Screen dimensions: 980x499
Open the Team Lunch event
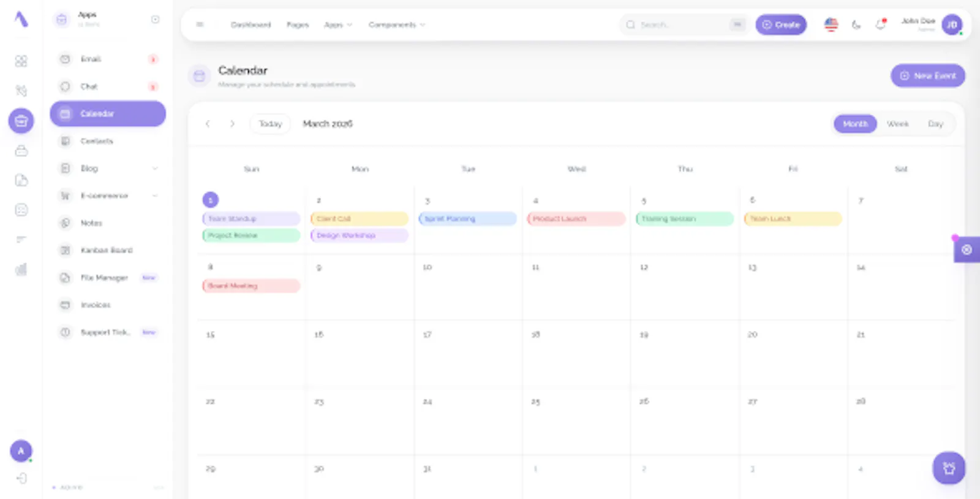(x=793, y=219)
